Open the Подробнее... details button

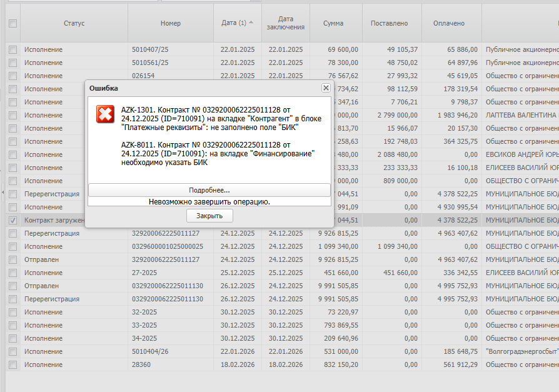tap(209, 190)
